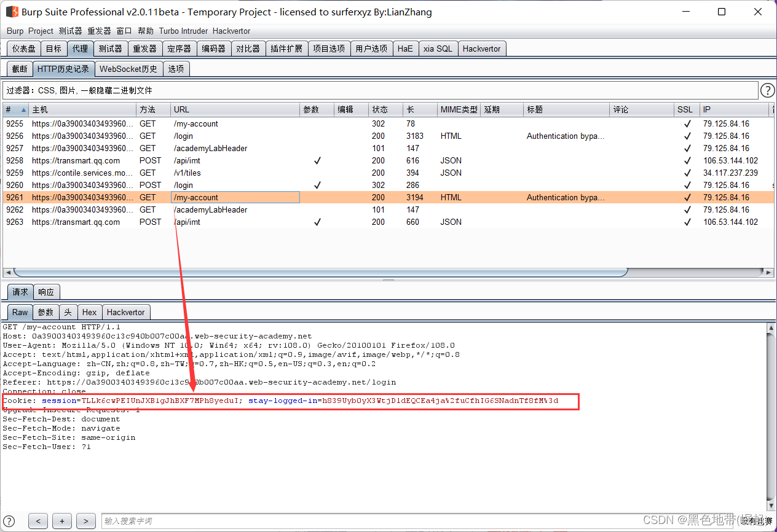Open the 窗口 menu
777x532 pixels.
pos(124,31)
